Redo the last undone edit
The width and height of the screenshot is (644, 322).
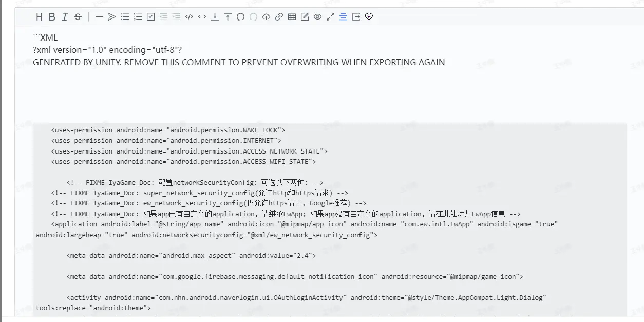click(x=253, y=17)
